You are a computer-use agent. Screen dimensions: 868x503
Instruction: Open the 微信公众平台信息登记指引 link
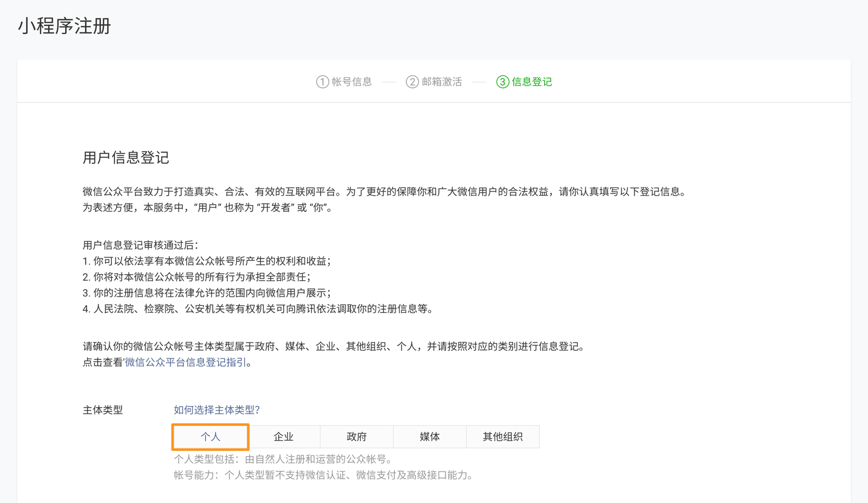[x=186, y=362]
